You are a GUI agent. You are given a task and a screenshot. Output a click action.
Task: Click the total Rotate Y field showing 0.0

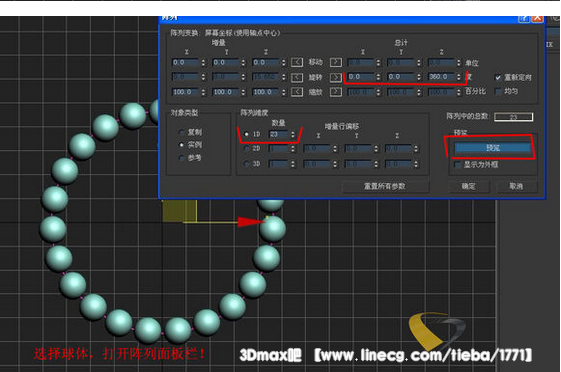[x=401, y=77]
